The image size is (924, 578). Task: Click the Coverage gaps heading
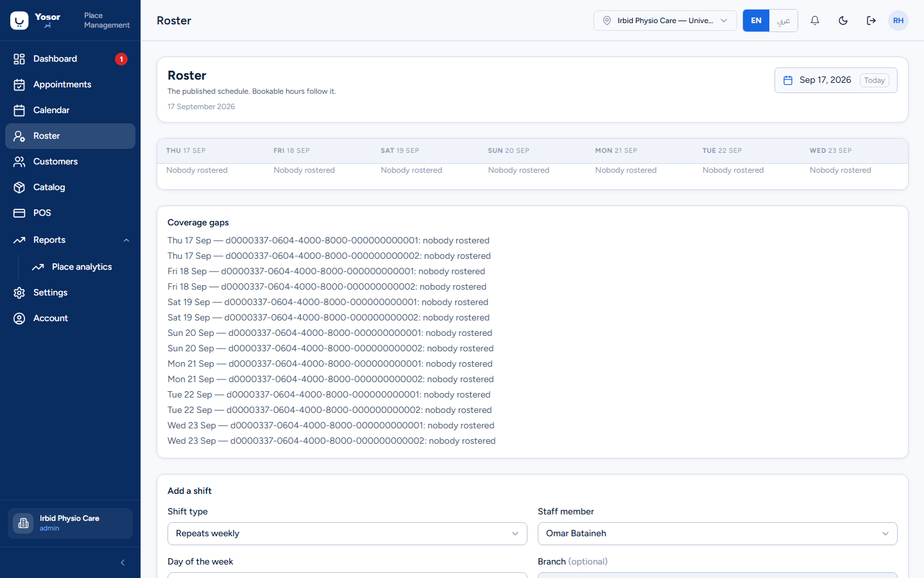[198, 223]
